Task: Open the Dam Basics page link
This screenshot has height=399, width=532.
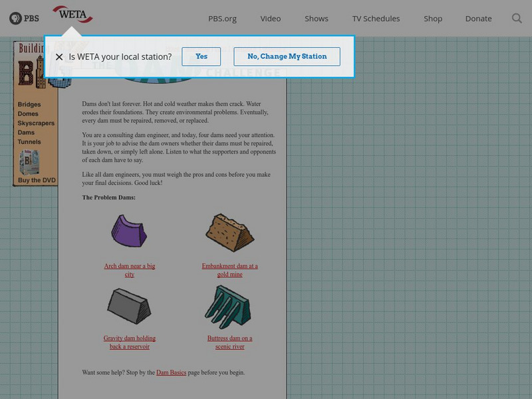Action: 172,372
